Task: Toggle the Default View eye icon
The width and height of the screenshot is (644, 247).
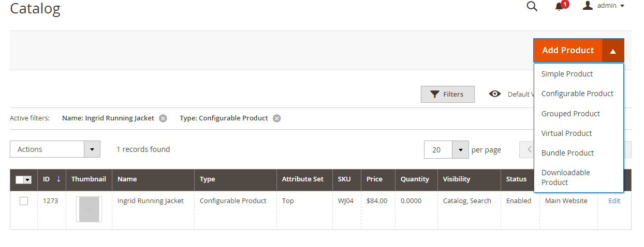Action: [495, 94]
